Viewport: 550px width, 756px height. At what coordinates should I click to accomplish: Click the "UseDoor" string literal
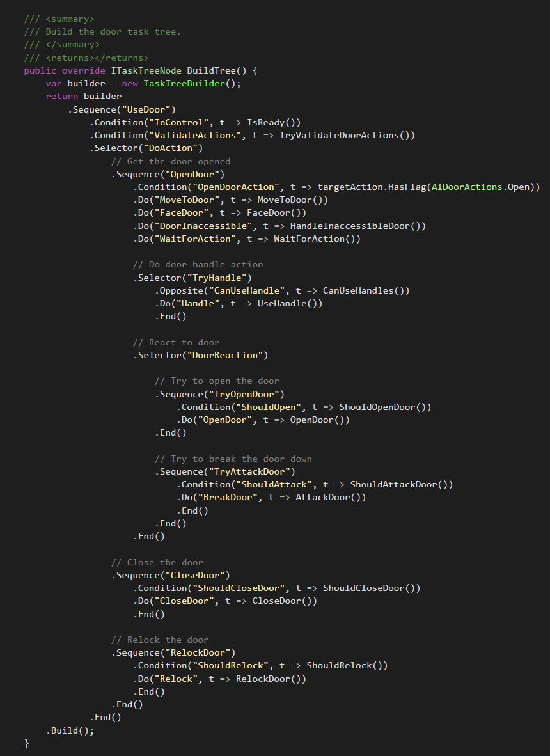tap(146, 109)
